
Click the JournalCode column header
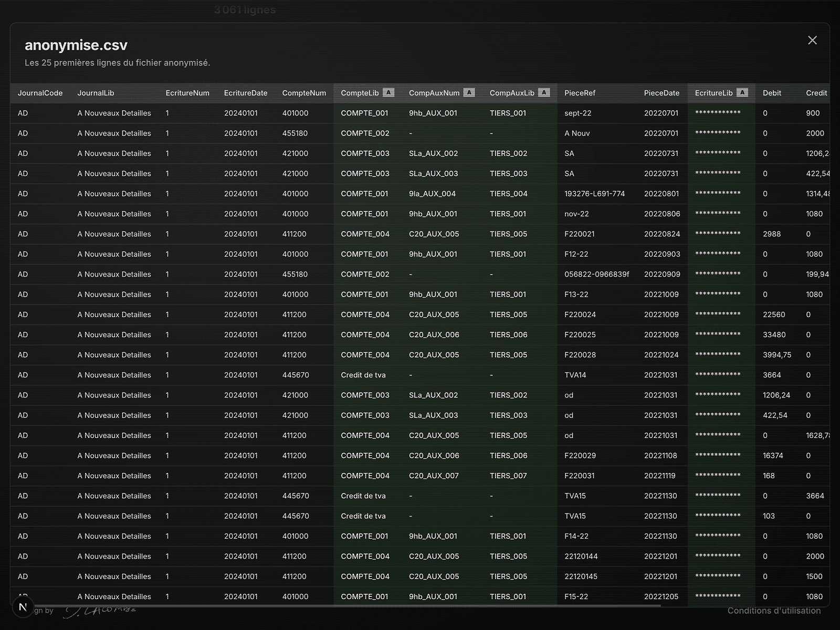[x=40, y=93]
